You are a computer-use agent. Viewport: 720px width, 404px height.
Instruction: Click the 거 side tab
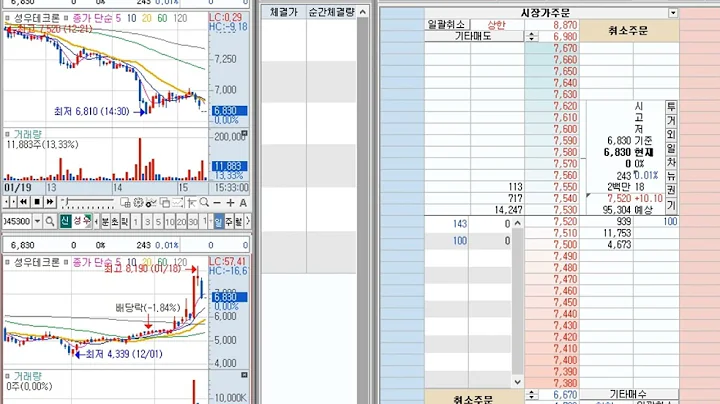coord(671,121)
